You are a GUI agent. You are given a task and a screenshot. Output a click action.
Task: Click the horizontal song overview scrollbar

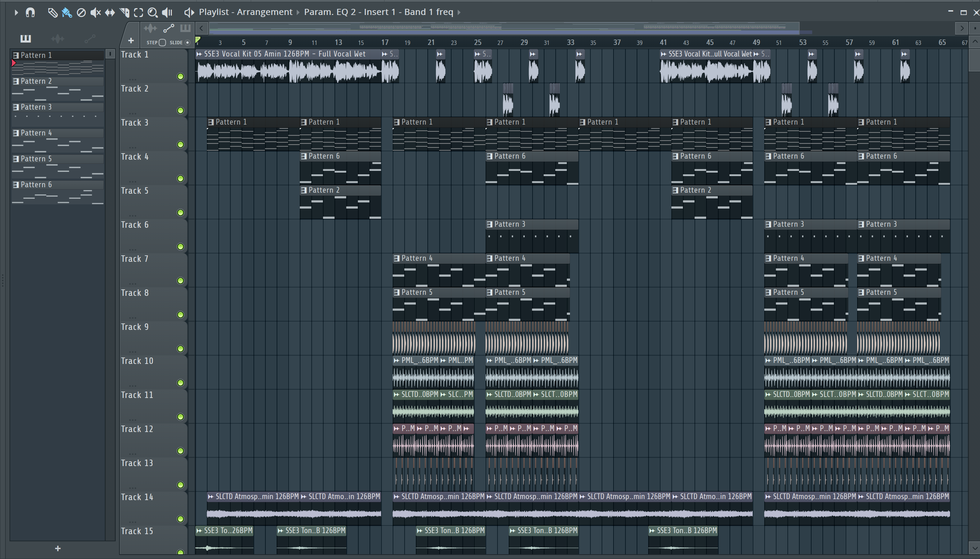pyautogui.click(x=504, y=28)
